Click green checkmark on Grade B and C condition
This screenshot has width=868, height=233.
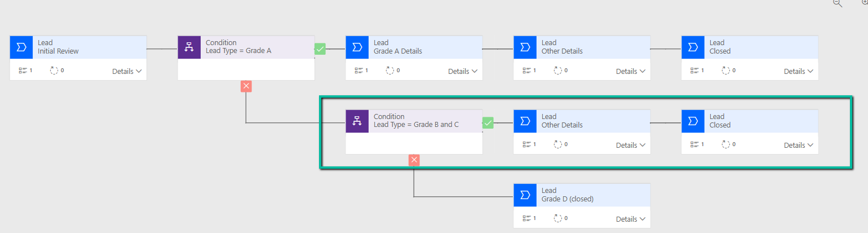coord(488,122)
